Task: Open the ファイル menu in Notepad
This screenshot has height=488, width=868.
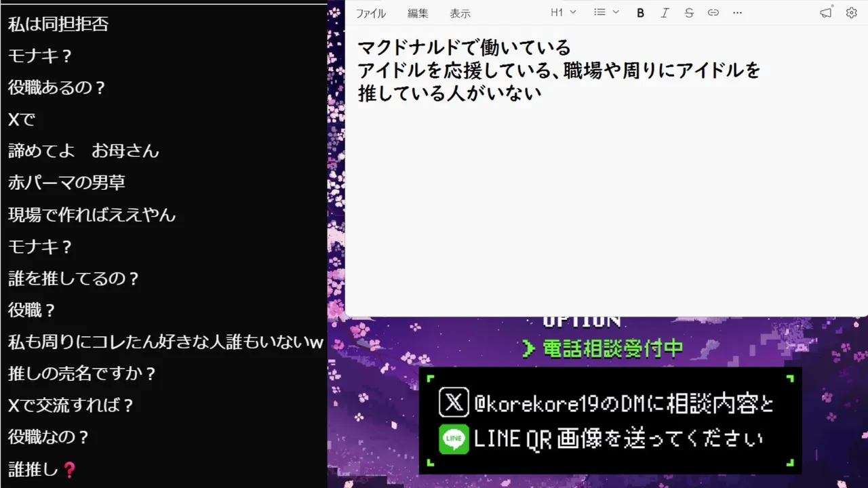Action: coord(370,13)
